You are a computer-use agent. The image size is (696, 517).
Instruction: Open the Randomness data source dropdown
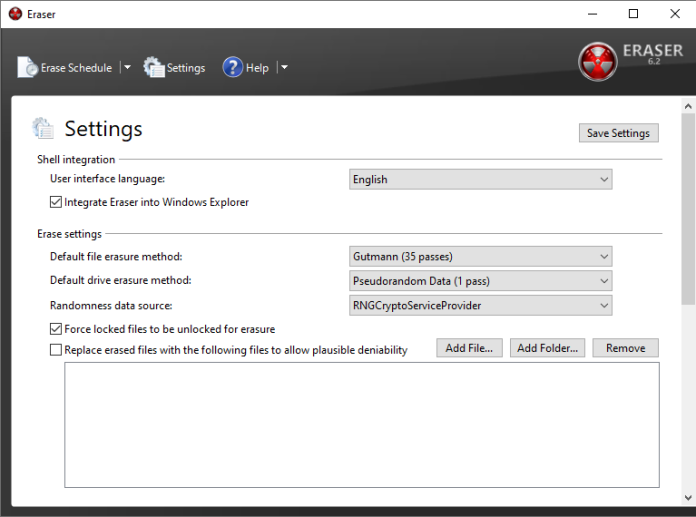coord(480,305)
